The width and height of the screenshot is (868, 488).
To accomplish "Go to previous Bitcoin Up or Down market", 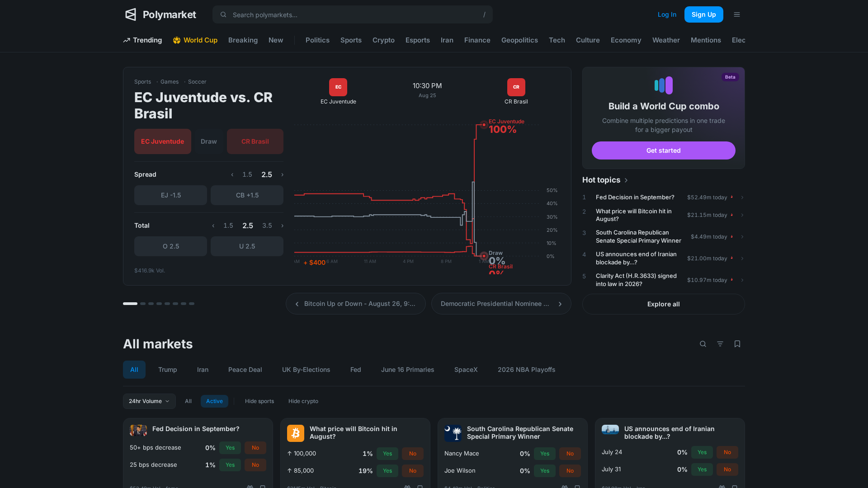I will pos(356,304).
